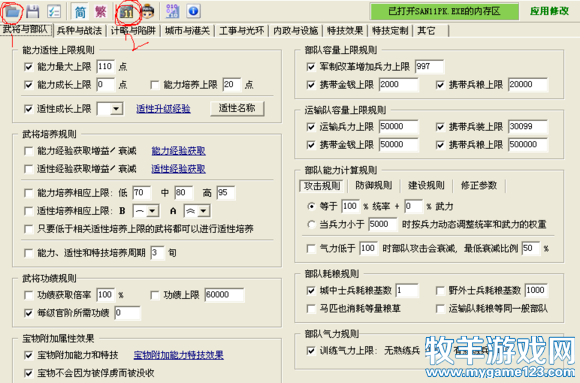Switch to 计略与陷阱 tab
This screenshot has width=580, height=383.
[x=133, y=31]
